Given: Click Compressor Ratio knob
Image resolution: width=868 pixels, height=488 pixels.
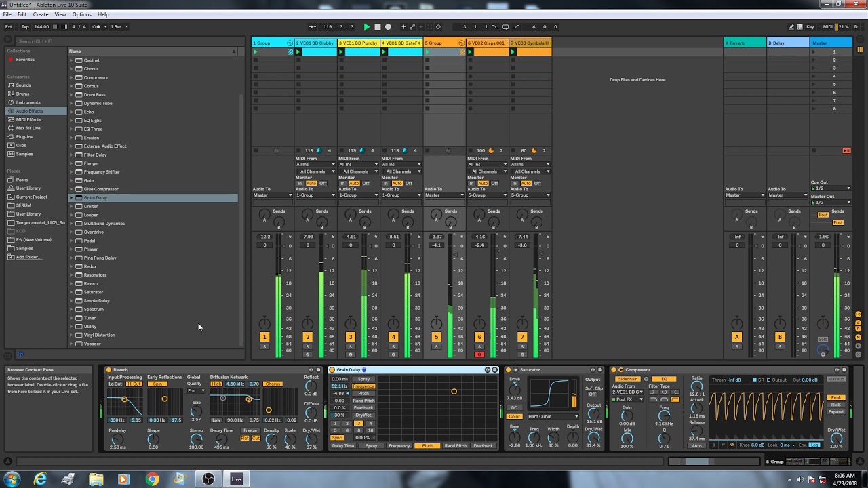Looking at the screenshot, I should pos(696,386).
